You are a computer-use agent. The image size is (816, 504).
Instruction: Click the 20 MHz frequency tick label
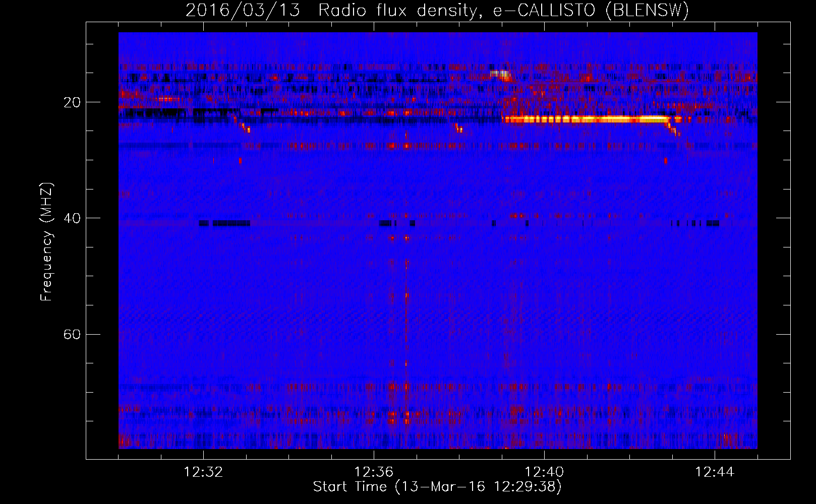pos(72,102)
